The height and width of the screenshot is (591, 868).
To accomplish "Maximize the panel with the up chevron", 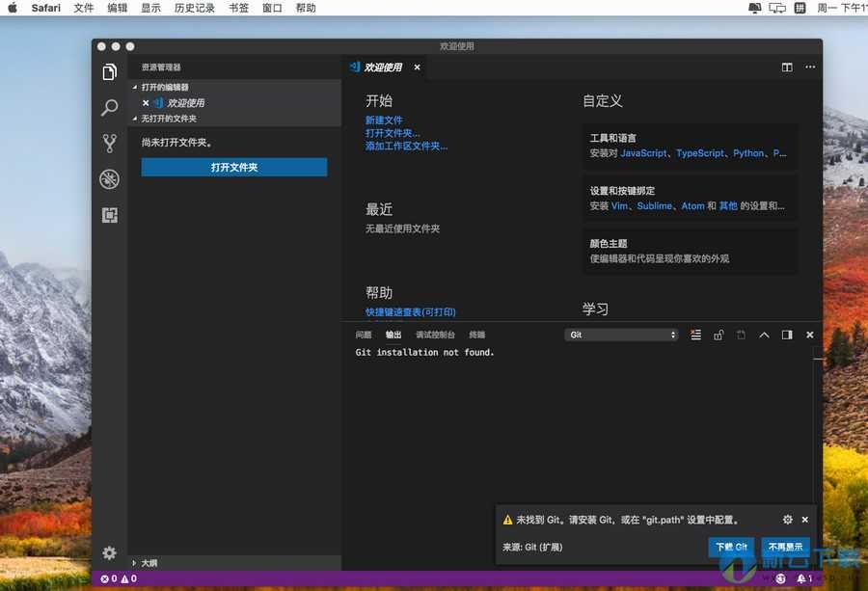I will 764,335.
